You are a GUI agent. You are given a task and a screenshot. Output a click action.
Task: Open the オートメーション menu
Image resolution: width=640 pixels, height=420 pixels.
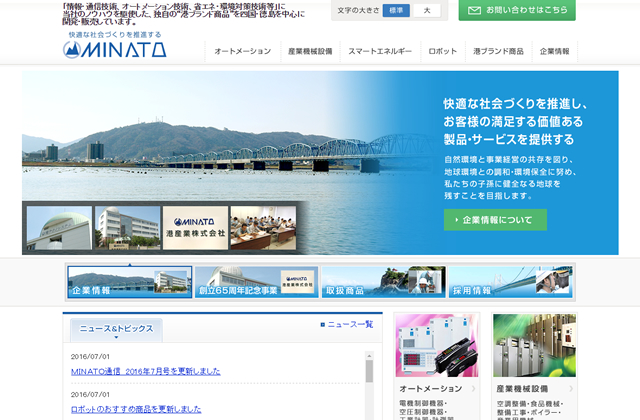(242, 51)
